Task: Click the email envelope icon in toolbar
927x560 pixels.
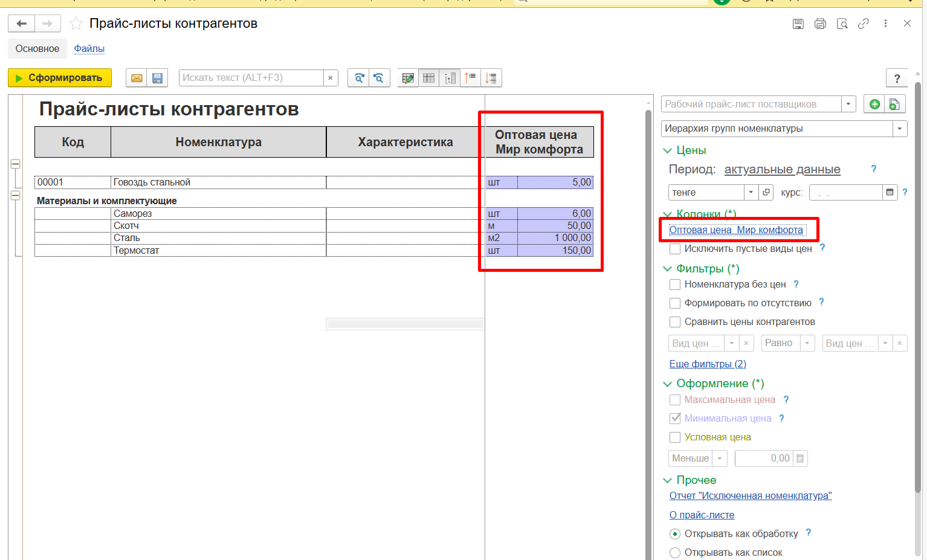Action: tap(137, 78)
